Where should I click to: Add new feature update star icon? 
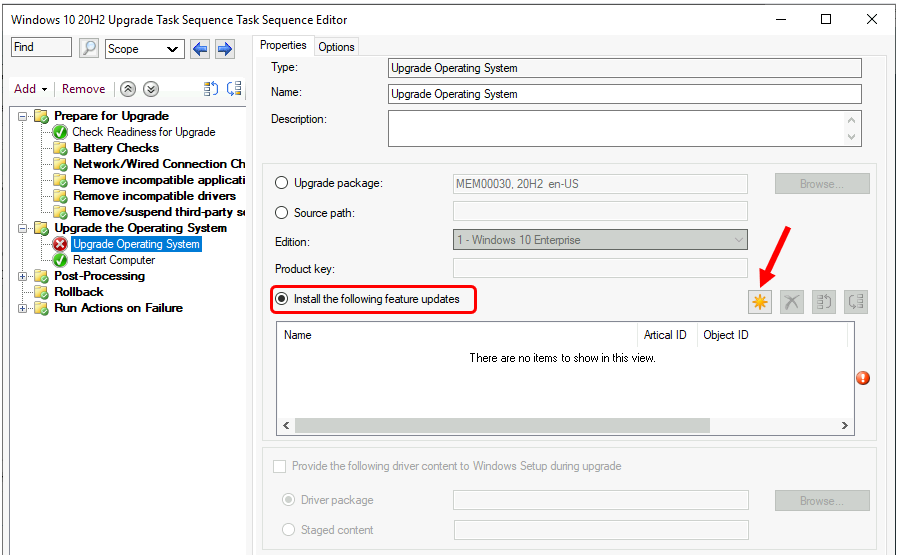[x=759, y=302]
